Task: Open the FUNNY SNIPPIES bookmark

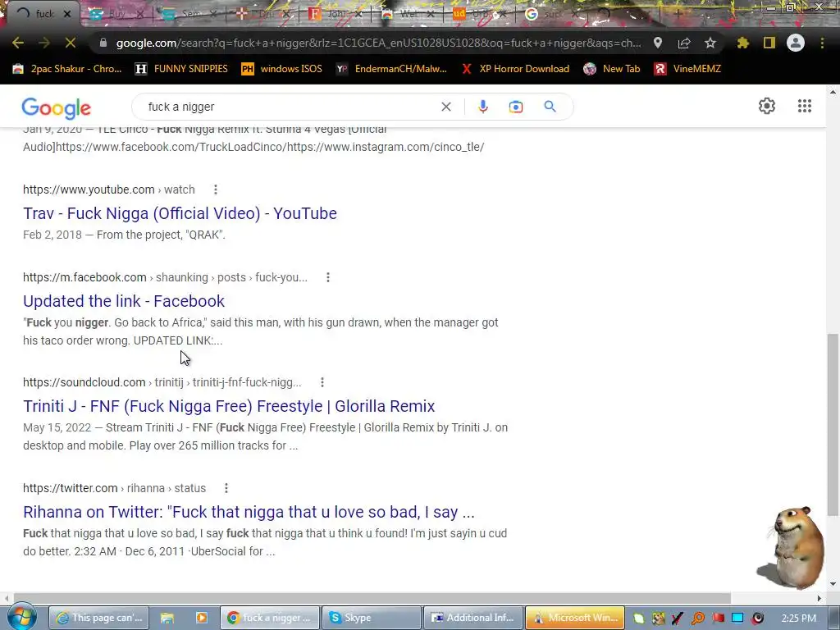Action: pyautogui.click(x=182, y=69)
